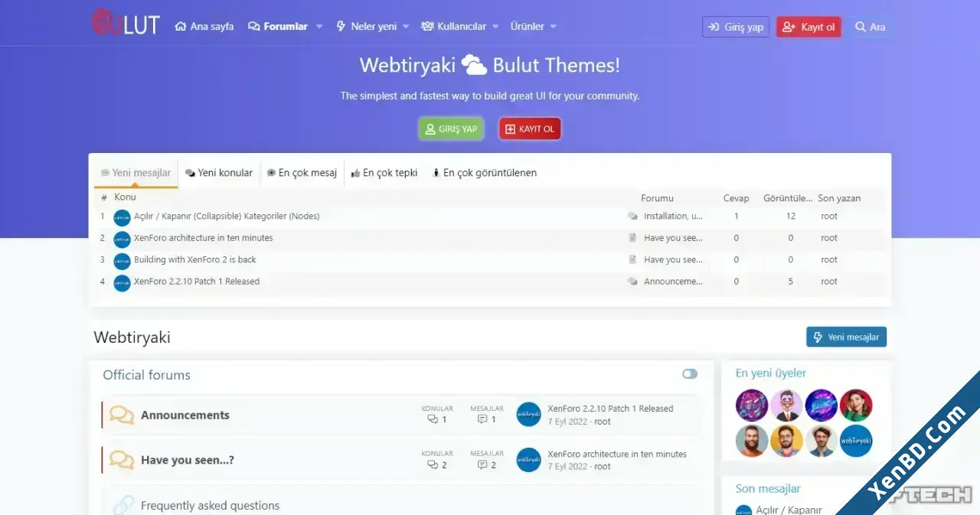The image size is (980, 515).
Task: Open thread Açılır / Kapanır (Collapsible) Kategoriler
Action: [x=227, y=217]
